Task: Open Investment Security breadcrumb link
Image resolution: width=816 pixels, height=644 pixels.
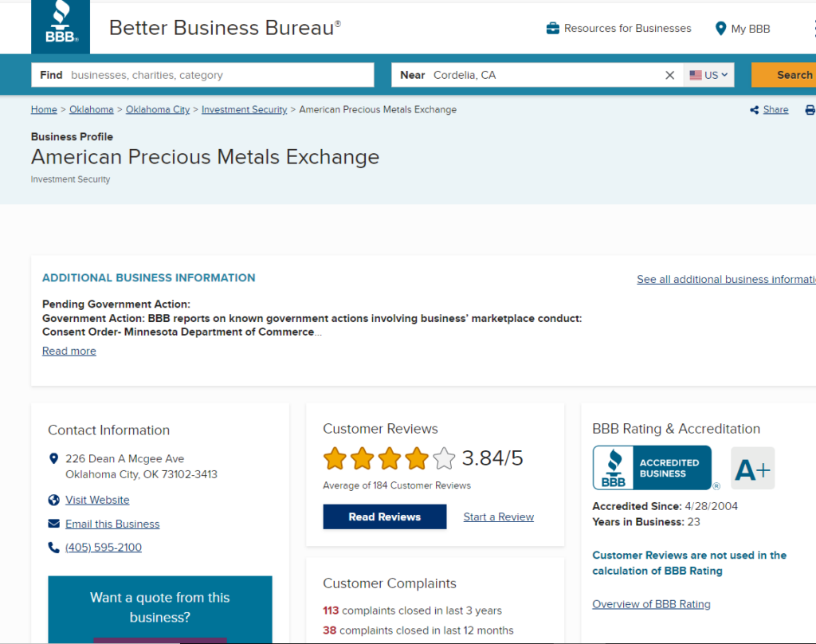Action: (x=244, y=109)
